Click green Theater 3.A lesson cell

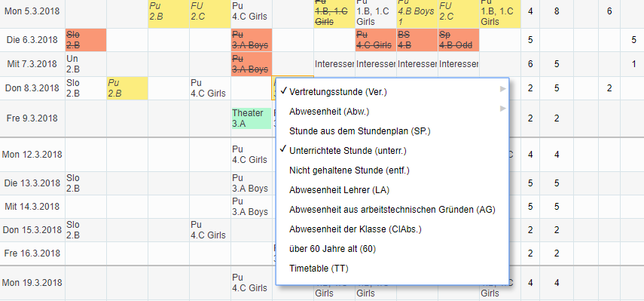(x=252, y=118)
